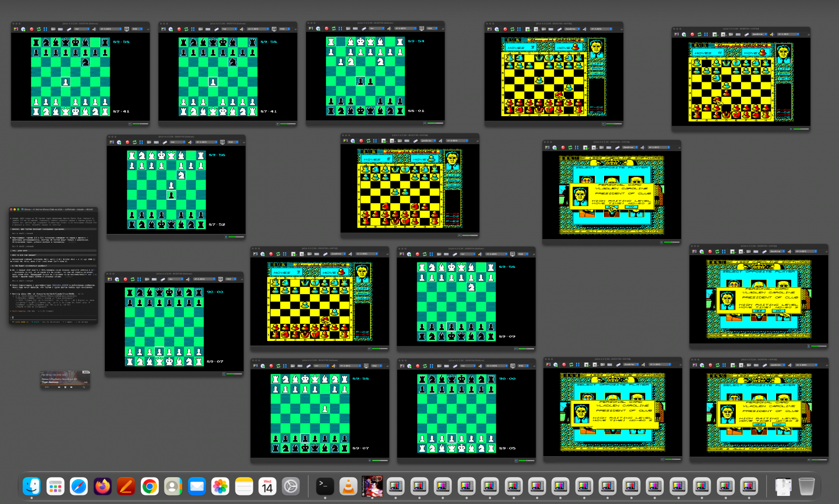Screen dimensions: 839x504
Task: Toggle pause in the 59:54/55:01 chess window
Action: point(340,29)
